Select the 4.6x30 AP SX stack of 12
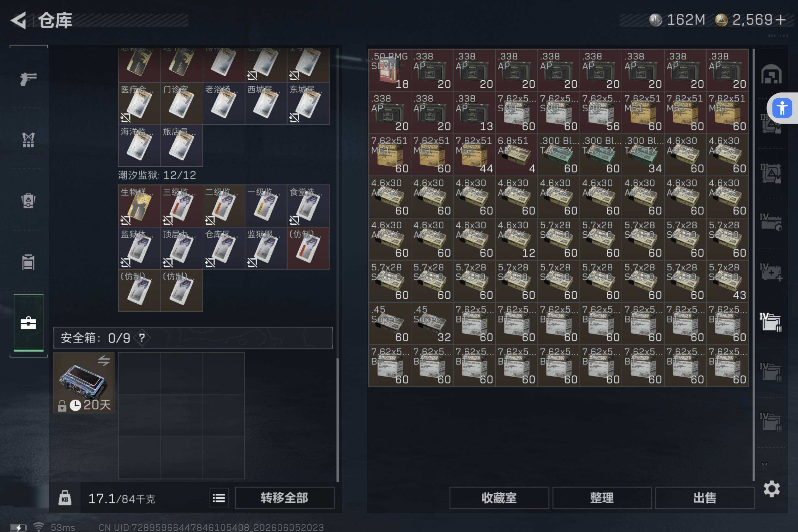798x532 pixels. (x=516, y=239)
